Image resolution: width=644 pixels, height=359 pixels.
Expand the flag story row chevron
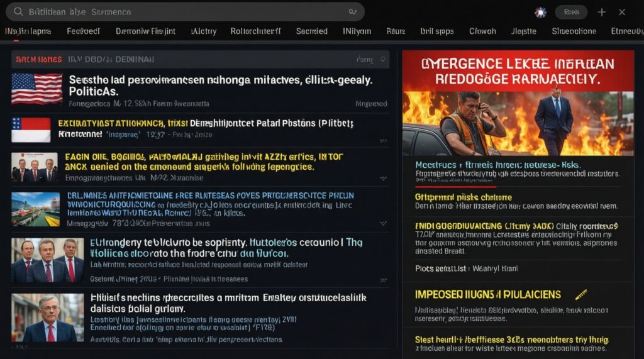(383, 141)
